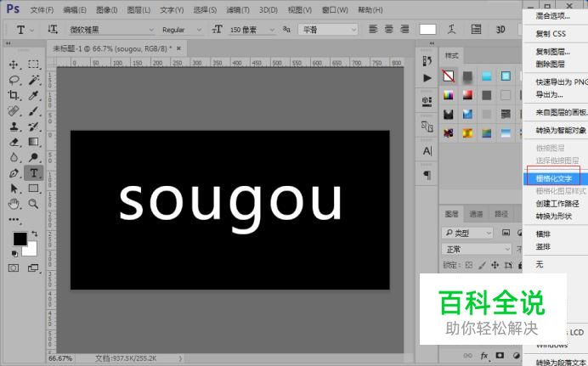Click 复制 CSS in context menu
The image size is (588, 366).
551,34
